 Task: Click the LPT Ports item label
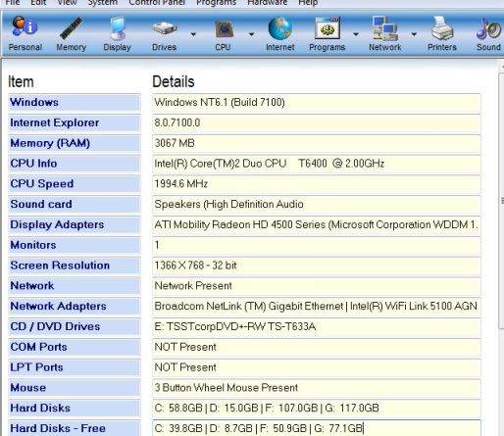click(75, 367)
